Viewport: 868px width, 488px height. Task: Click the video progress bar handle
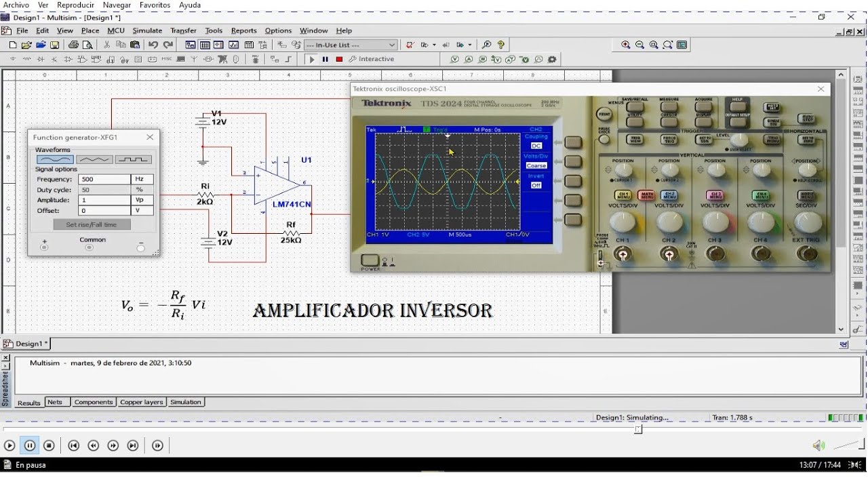(x=638, y=429)
